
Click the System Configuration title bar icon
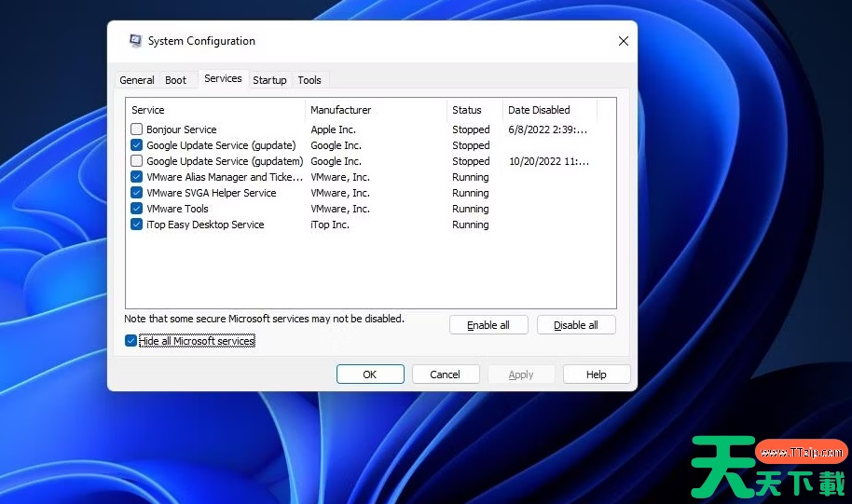[x=135, y=41]
